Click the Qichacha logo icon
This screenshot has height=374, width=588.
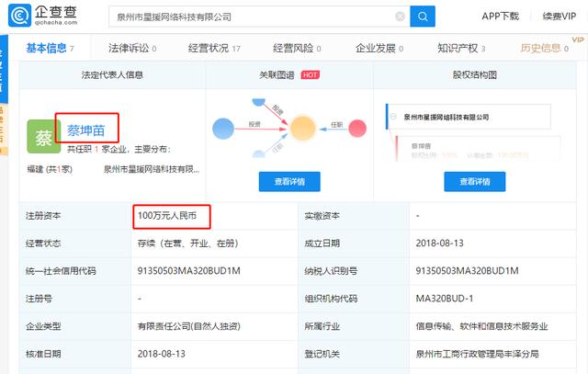tap(19, 16)
